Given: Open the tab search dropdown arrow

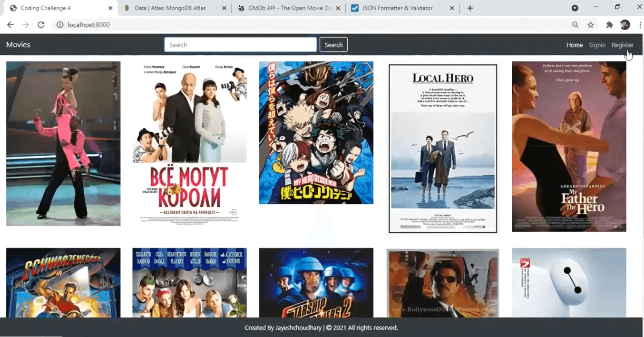Looking at the screenshot, I should (x=575, y=8).
